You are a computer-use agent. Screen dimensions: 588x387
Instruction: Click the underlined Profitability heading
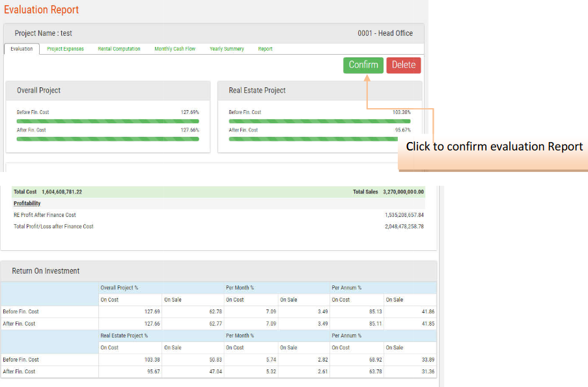[x=27, y=203]
